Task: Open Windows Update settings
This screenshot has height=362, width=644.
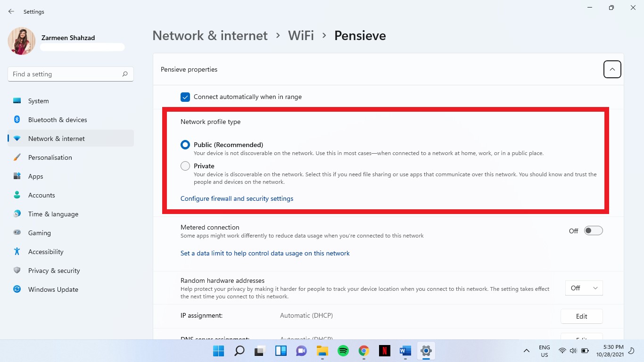Action: tap(53, 289)
